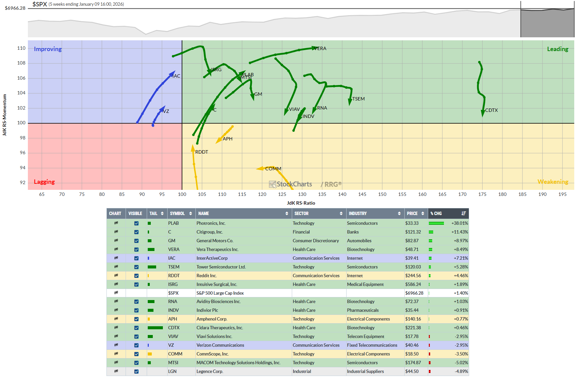Click COMM label in Weakening quadrant

point(273,169)
